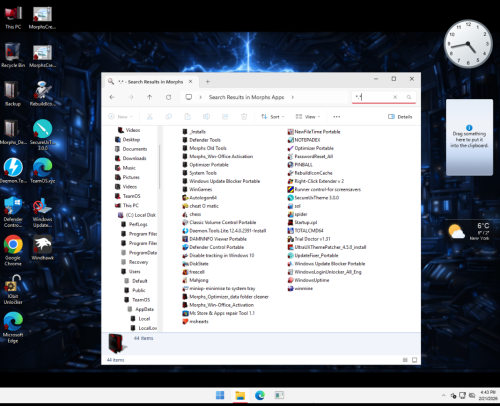Click the Delete trash icon
500x406 pixels.
point(244,117)
